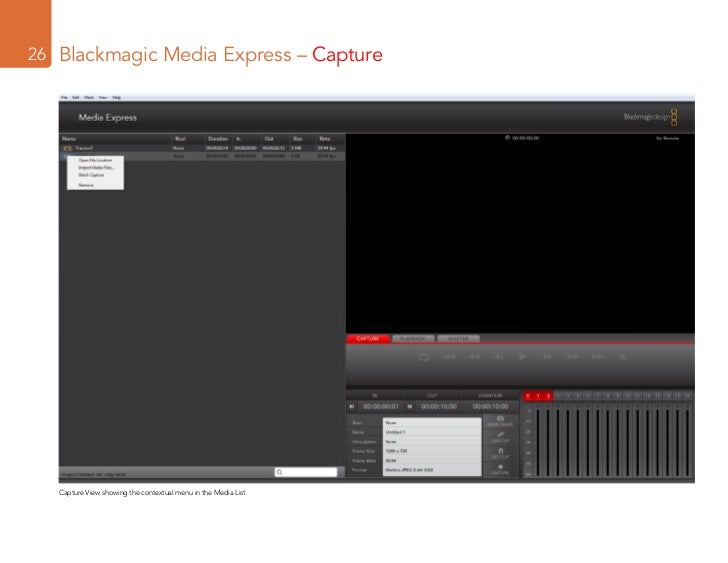Click the Name field showing Untitled 1
The image size is (728, 563).
[432, 432]
